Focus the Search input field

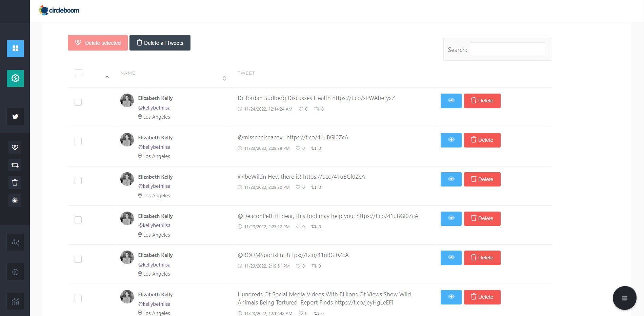pos(507,49)
